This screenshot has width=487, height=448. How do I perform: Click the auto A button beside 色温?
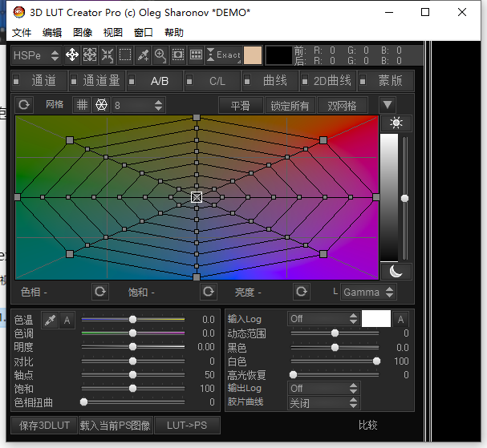(x=67, y=320)
